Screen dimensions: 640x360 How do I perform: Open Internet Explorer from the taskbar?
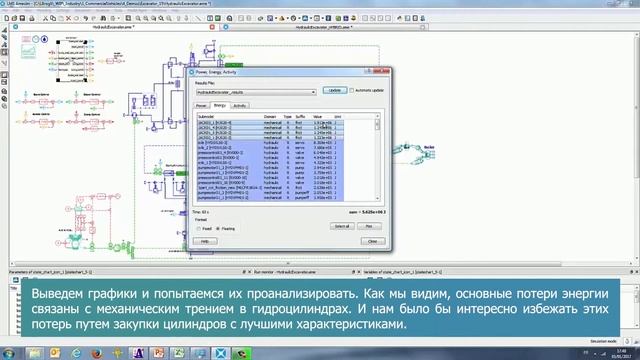(76, 353)
